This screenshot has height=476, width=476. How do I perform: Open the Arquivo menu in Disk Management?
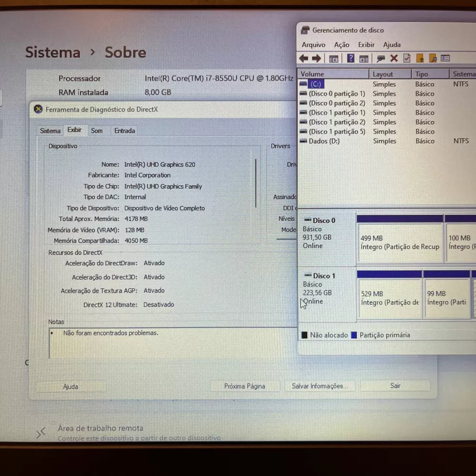point(314,45)
